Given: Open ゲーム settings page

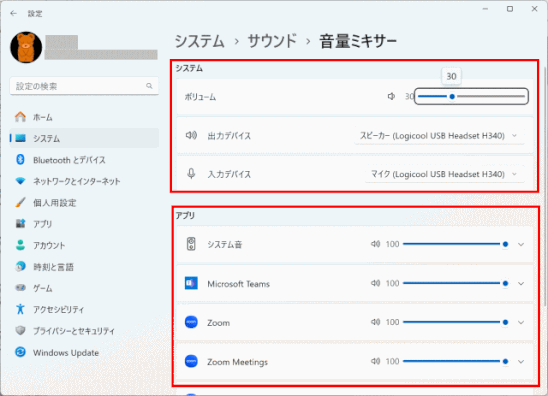Looking at the screenshot, I should (x=84, y=288).
